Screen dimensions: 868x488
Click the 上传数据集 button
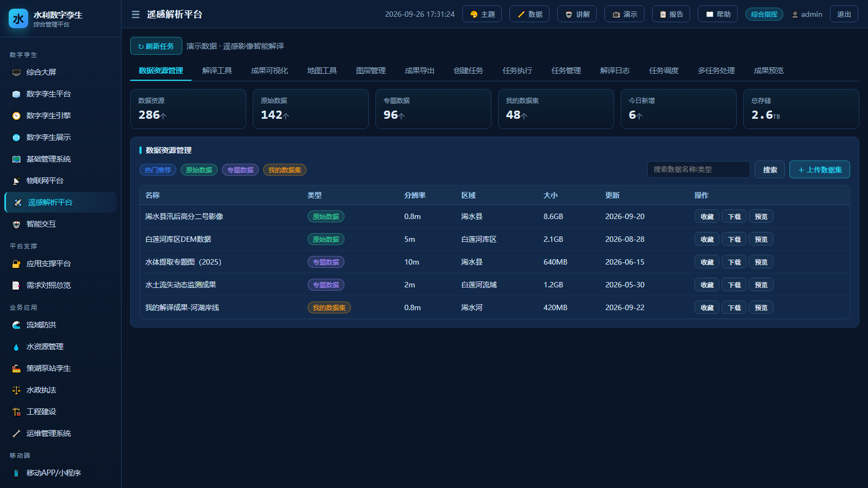[820, 170]
